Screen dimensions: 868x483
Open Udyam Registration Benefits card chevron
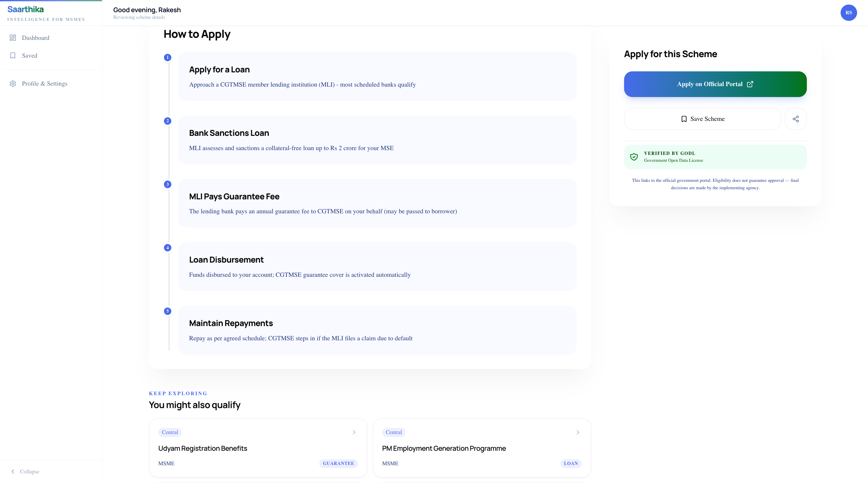coord(354,432)
